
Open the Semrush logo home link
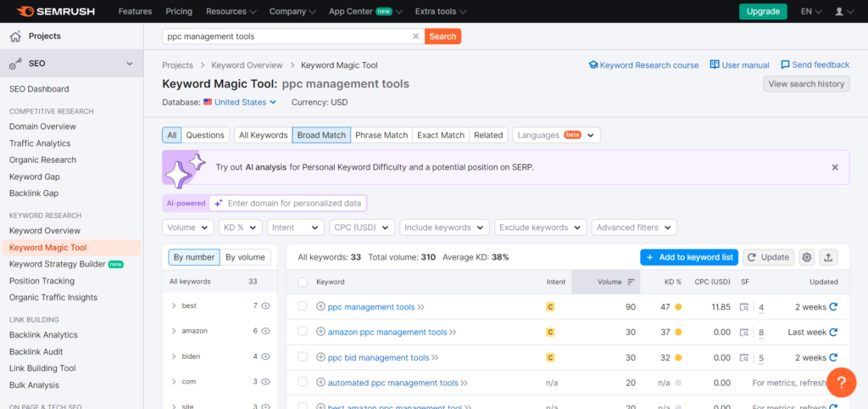point(55,11)
